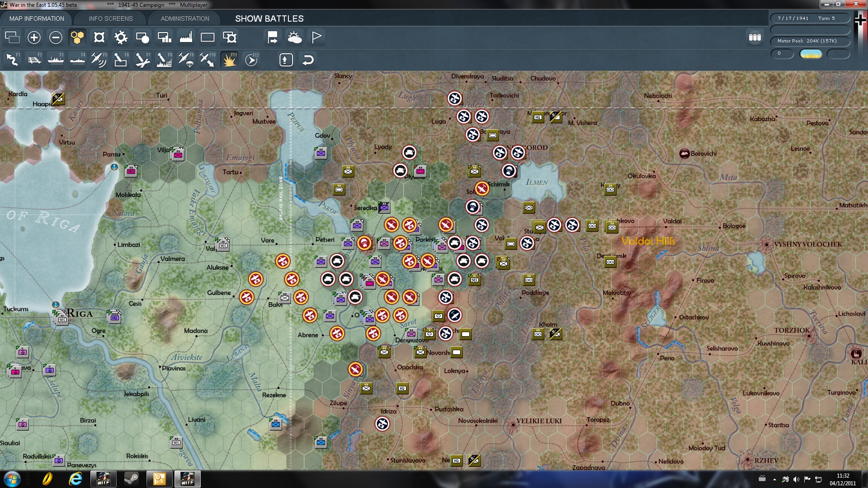
Task: Click the F12 circled arrow icon
Action: (251, 60)
